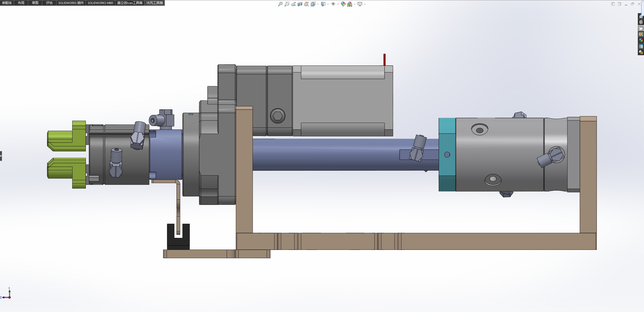Open the Design Library pane
The height and width of the screenshot is (312, 644).
pyautogui.click(x=641, y=22)
